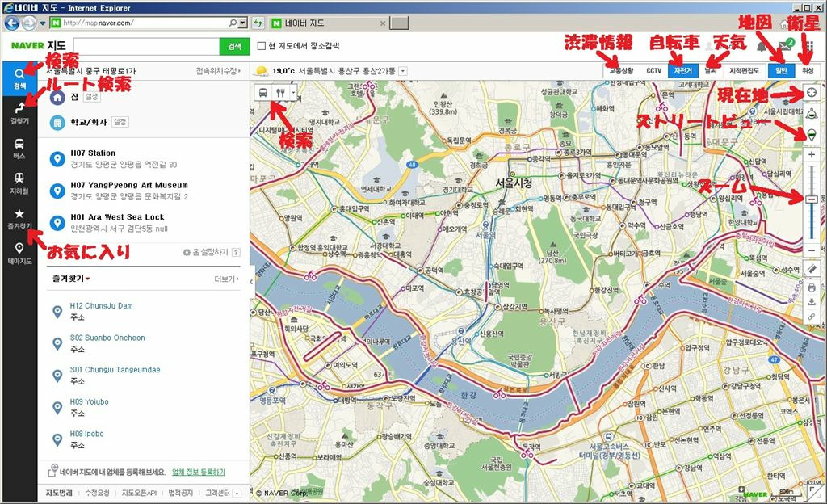Click the question mark help icon
The width and height of the screenshot is (827, 504).
tap(236, 253)
